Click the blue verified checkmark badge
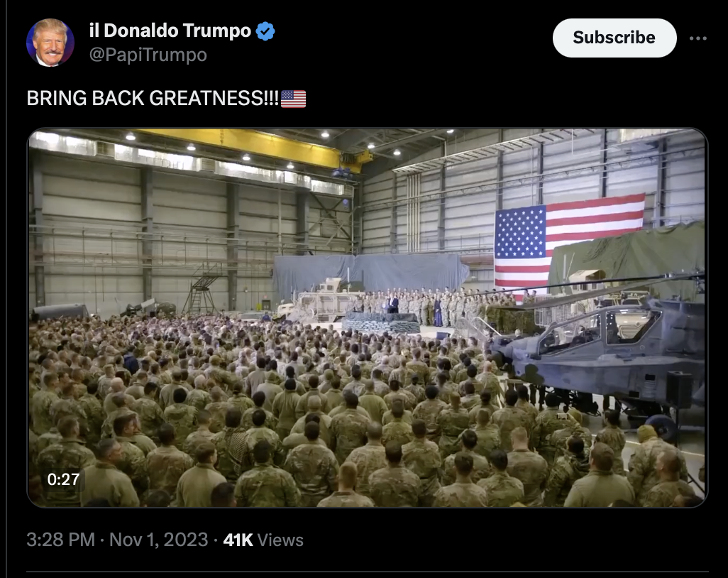The image size is (728, 578). point(265,31)
